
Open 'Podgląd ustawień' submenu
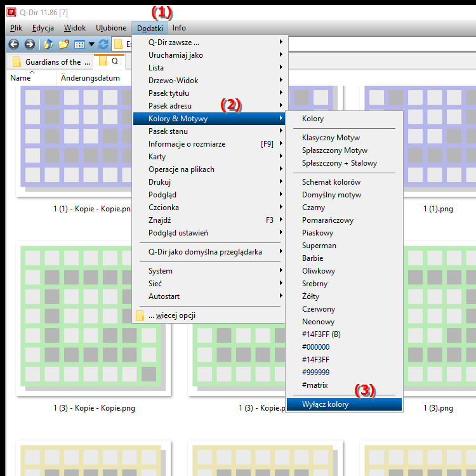click(209, 233)
